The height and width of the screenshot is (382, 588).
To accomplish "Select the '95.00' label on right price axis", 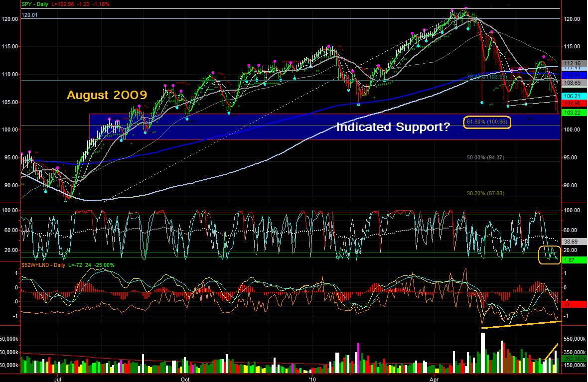I will coord(570,157).
